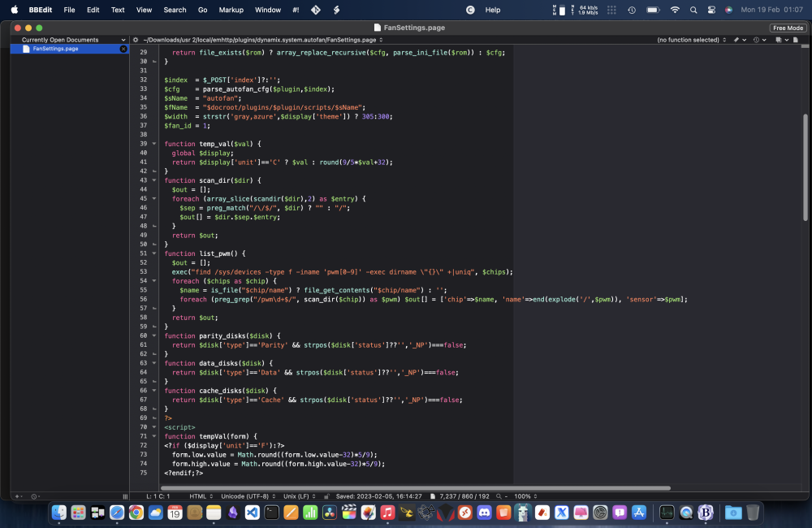Open the sidebar recent files clock button
The height and width of the screenshot is (528, 812).
(x=35, y=496)
